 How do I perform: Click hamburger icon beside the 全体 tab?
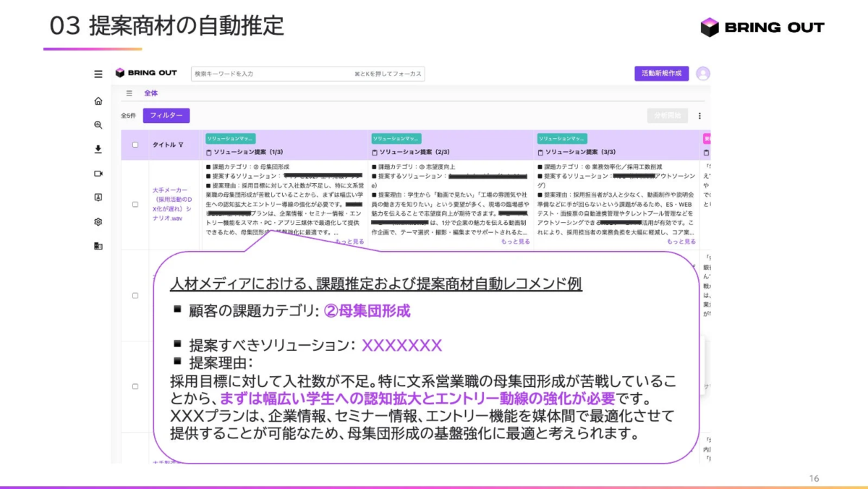(x=128, y=93)
